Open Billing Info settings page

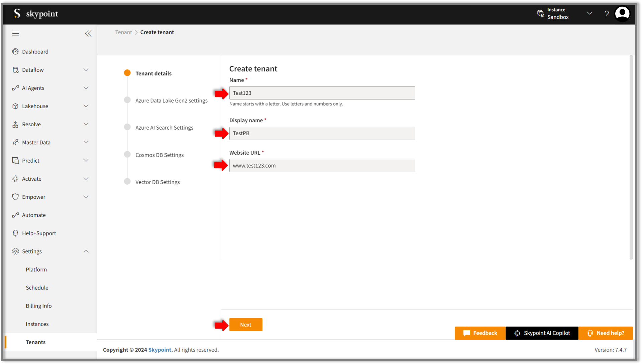click(x=39, y=306)
